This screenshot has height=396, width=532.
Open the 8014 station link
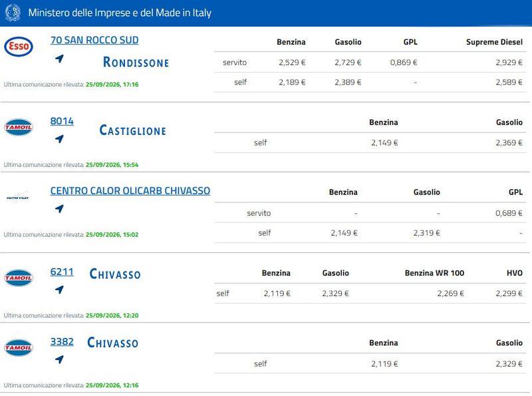[62, 121]
